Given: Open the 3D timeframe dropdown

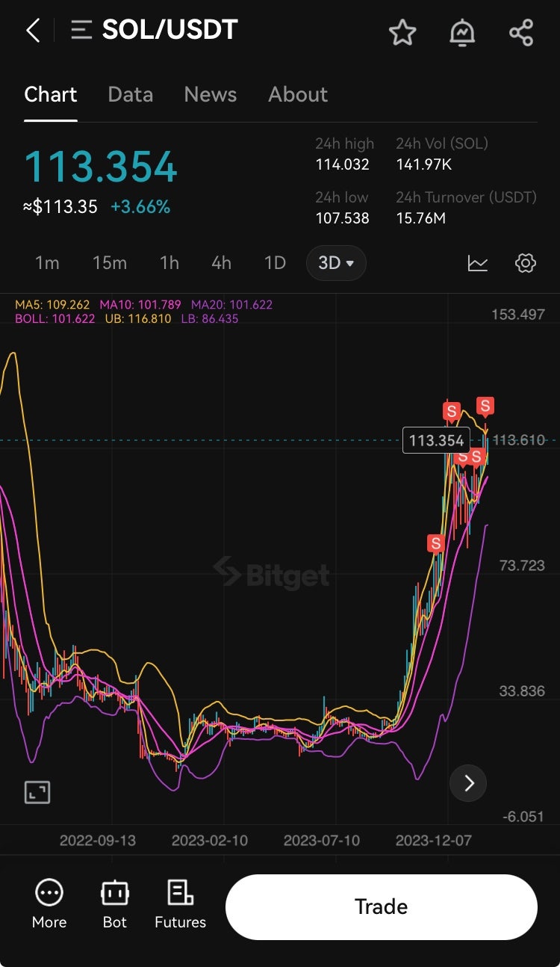Looking at the screenshot, I should pos(336,263).
